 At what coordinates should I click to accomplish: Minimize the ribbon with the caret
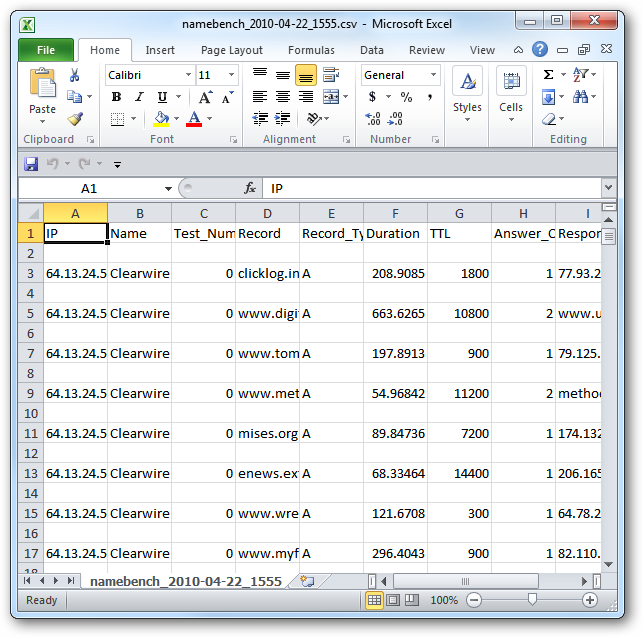coord(518,50)
